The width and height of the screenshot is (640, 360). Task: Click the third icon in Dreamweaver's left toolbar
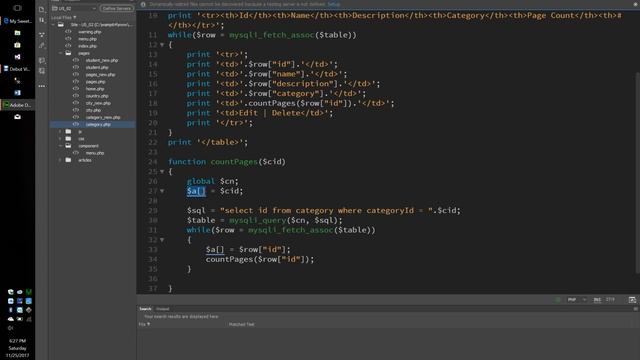[42, 35]
